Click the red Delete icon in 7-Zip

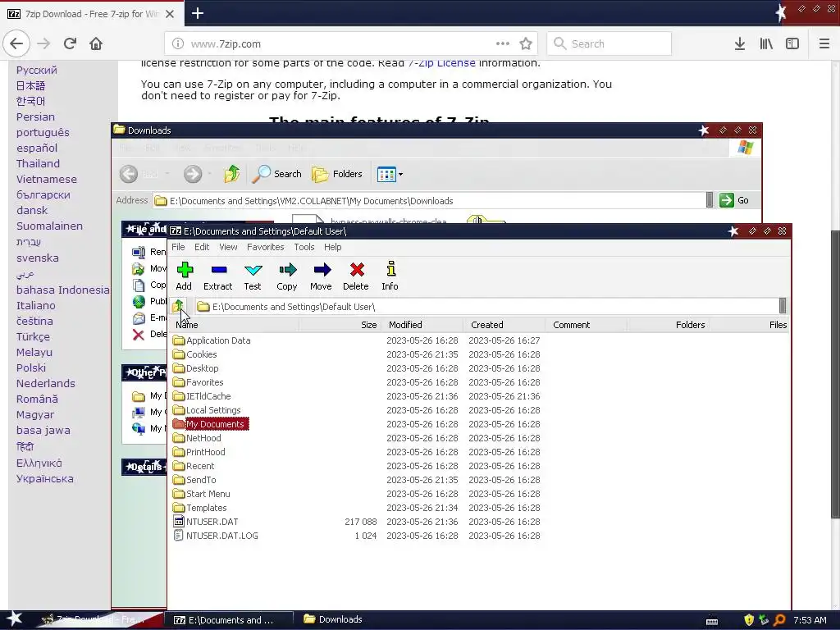356,276
